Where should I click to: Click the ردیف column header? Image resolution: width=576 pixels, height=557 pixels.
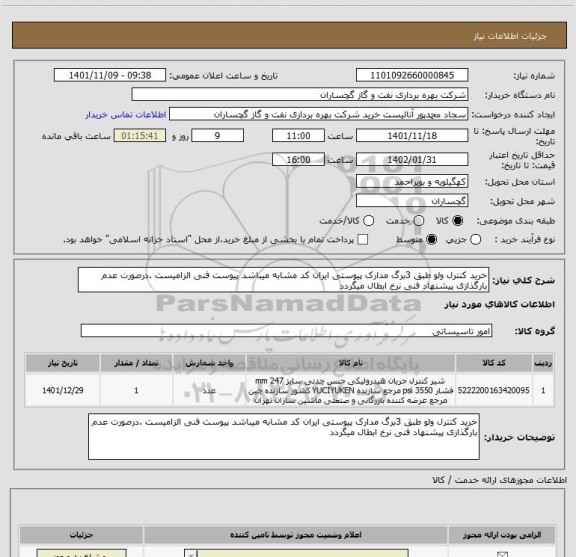point(543,363)
